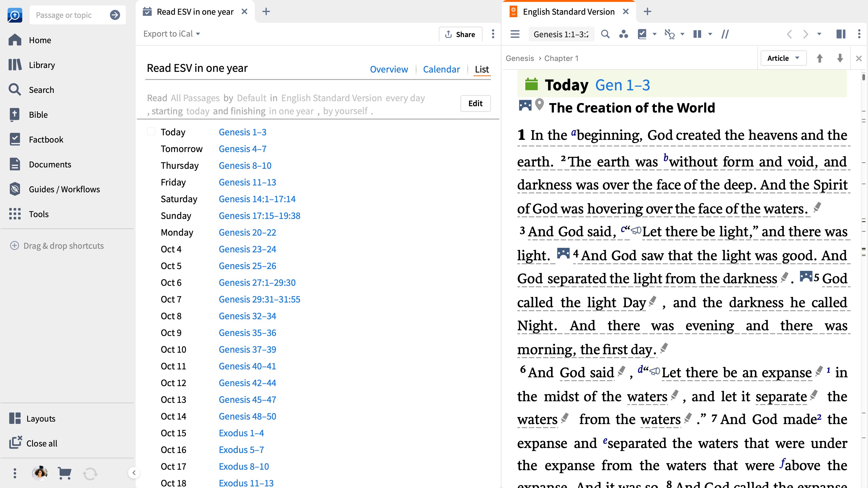Switch to the Calendar view
This screenshot has width=868, height=488.
441,69
